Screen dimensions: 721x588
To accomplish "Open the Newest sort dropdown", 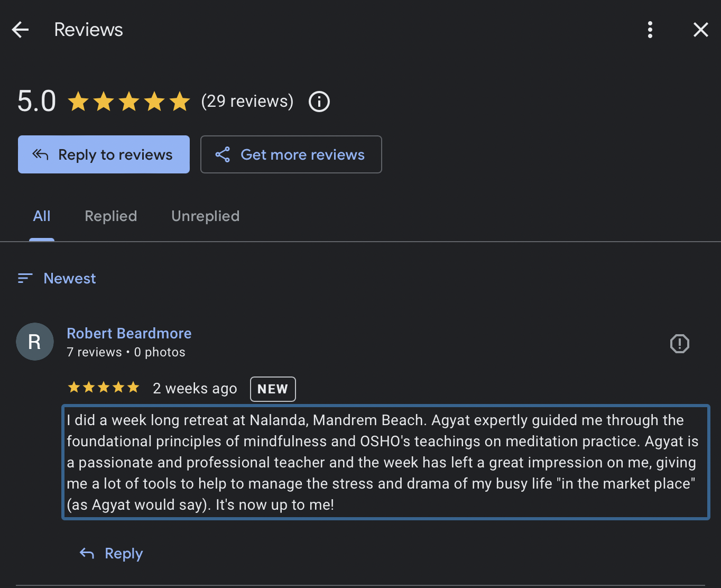I will click(x=57, y=278).
